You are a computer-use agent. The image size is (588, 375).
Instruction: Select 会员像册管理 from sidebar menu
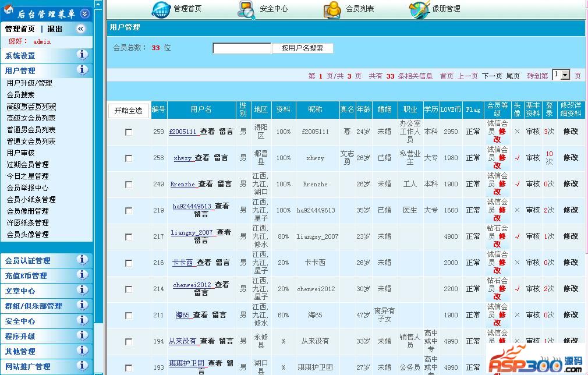click(x=28, y=211)
